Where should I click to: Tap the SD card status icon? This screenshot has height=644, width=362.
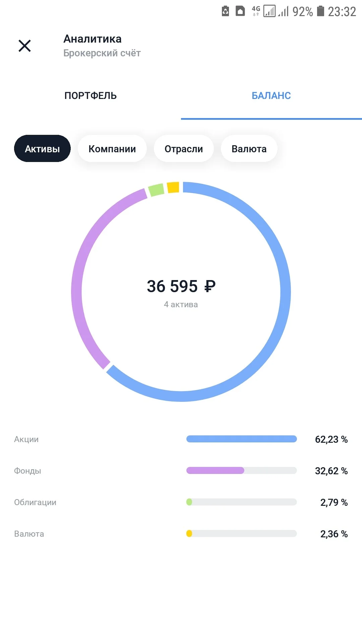240,11
